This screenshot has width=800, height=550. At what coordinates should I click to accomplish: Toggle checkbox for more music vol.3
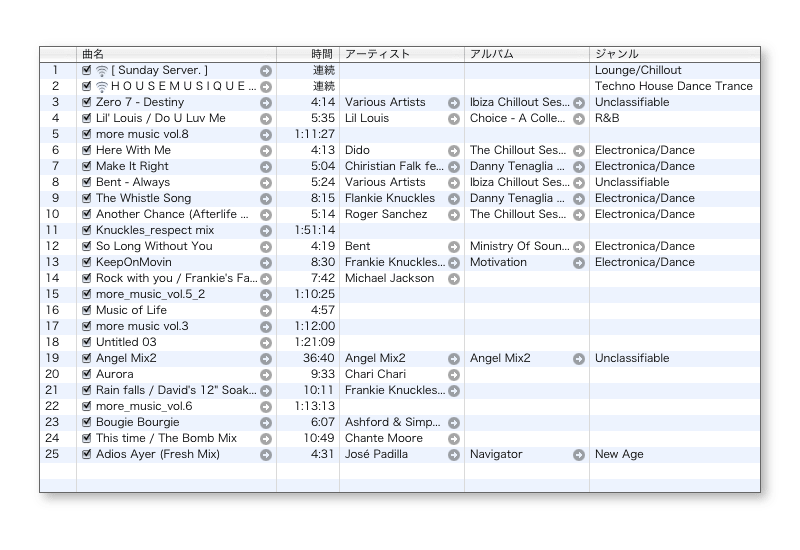(87, 326)
